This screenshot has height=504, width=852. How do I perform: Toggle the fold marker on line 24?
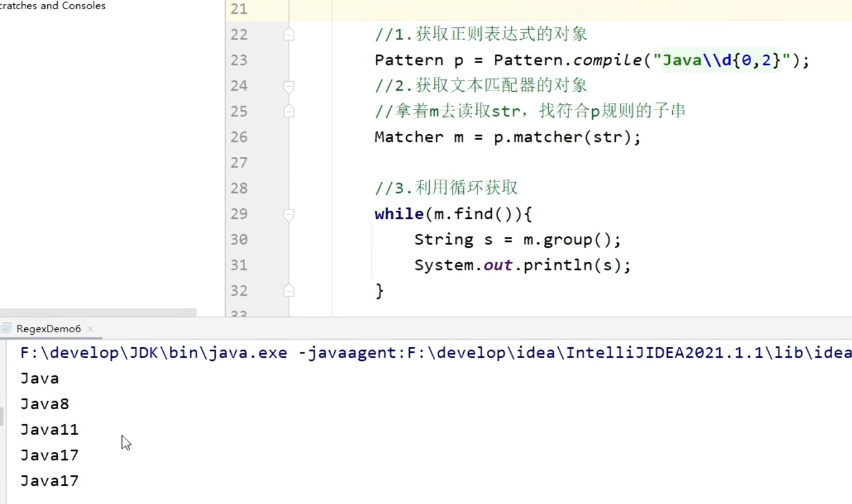289,86
